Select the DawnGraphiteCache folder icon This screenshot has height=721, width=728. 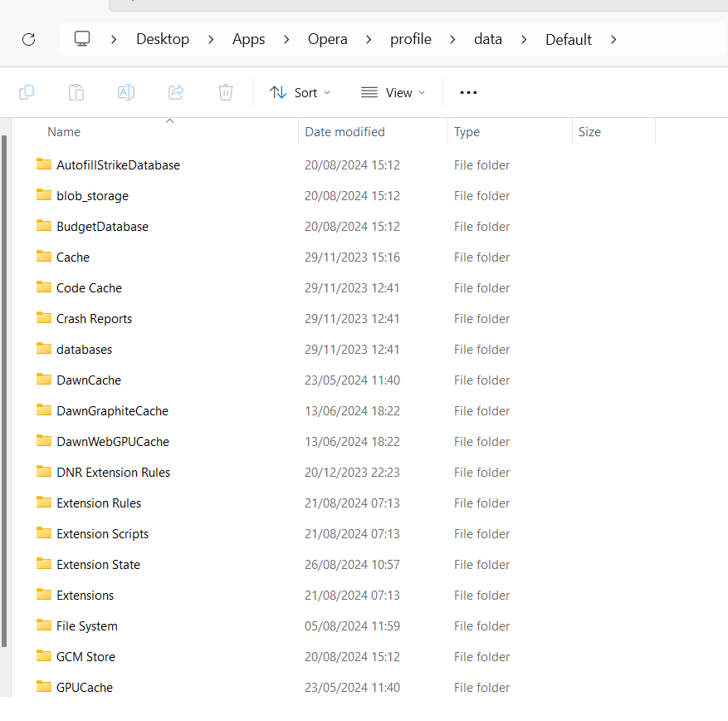tap(44, 410)
